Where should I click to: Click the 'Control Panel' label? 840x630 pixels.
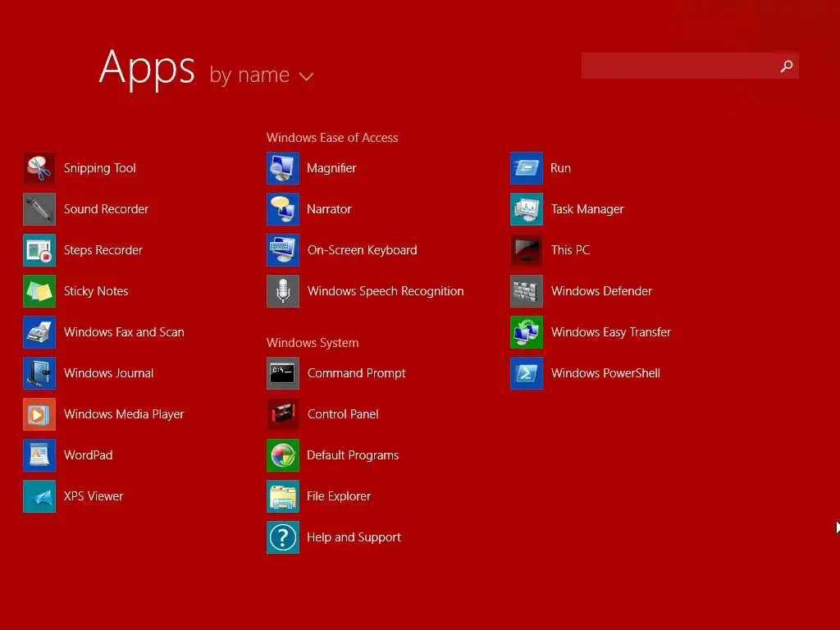tap(343, 414)
